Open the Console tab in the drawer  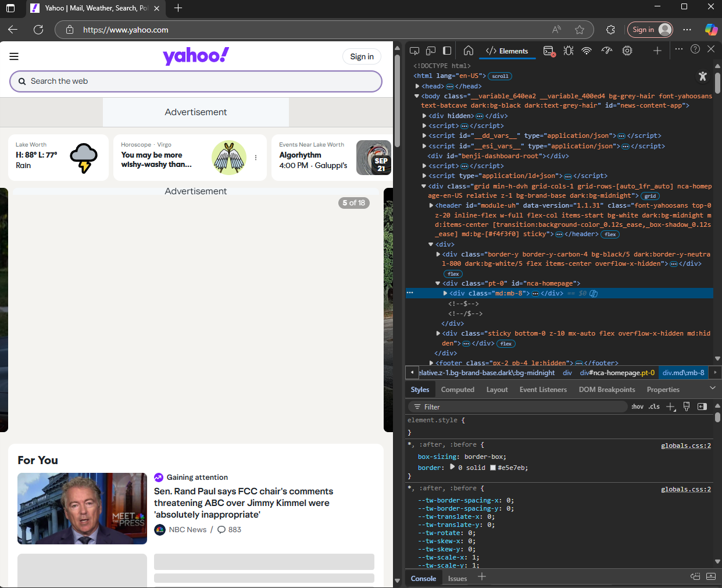tap(423, 578)
